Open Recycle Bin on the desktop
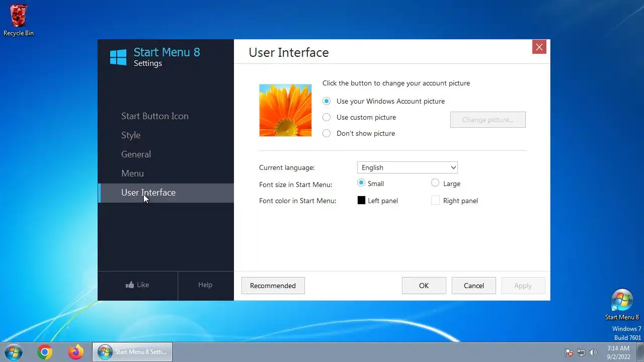 point(19,20)
